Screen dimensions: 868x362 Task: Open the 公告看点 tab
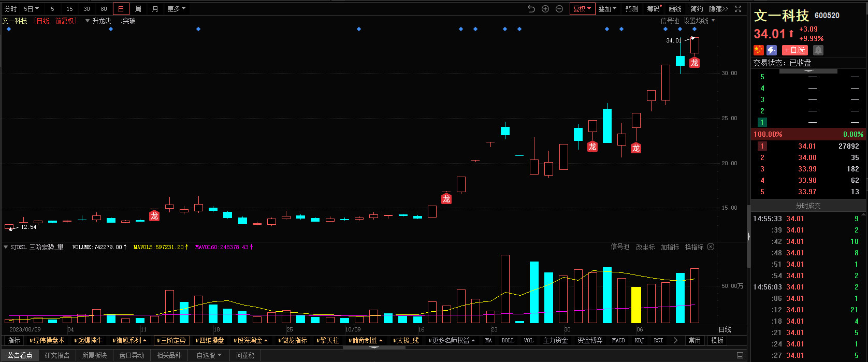coord(20,355)
